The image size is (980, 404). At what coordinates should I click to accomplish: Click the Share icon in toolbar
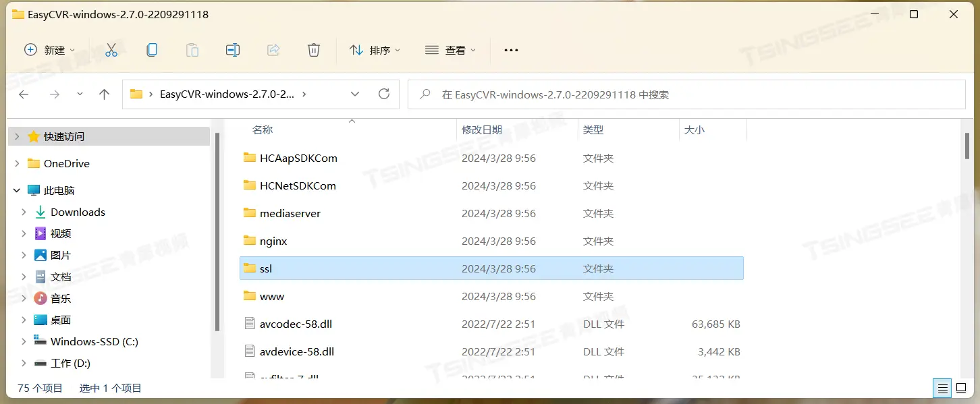pos(273,50)
